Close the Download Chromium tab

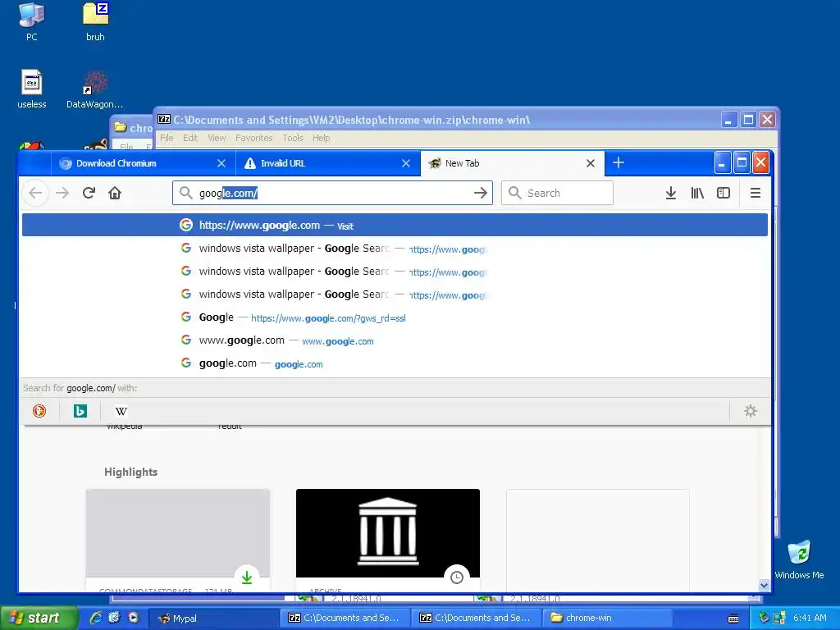coord(221,163)
